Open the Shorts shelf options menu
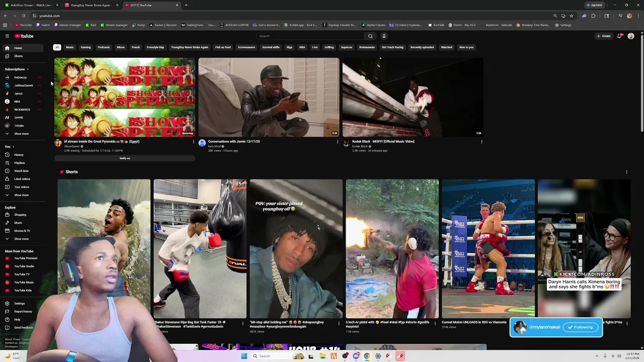Viewport: 644px width, 362px height. pos(626,172)
